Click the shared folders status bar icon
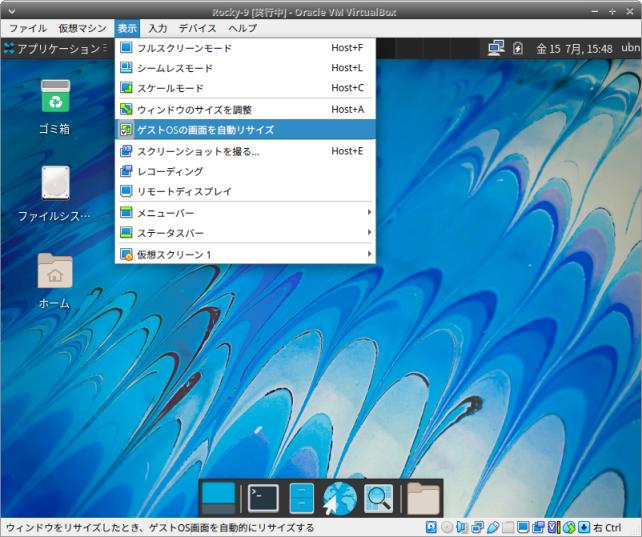This screenshot has height=537, width=642. (x=508, y=527)
